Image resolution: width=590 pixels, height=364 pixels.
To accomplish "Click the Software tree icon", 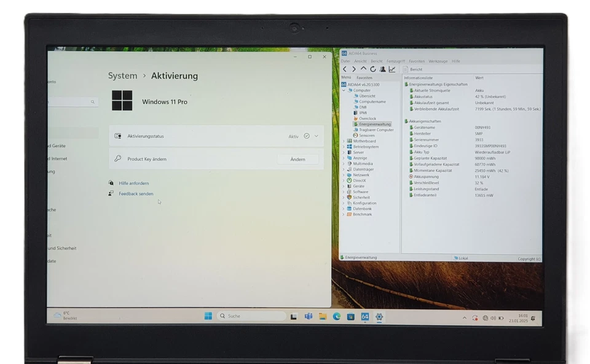I will pyautogui.click(x=349, y=192).
